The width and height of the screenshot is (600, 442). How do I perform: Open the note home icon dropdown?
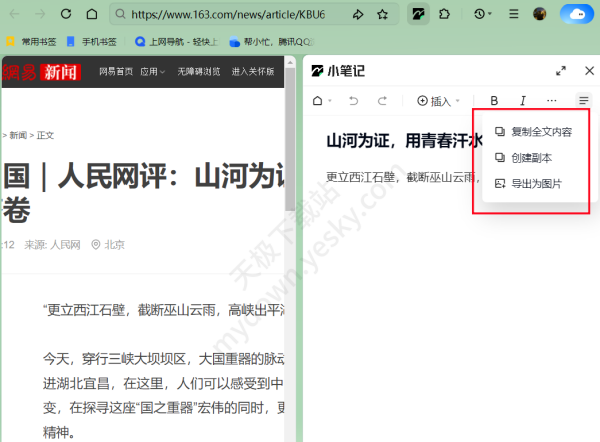click(322, 101)
